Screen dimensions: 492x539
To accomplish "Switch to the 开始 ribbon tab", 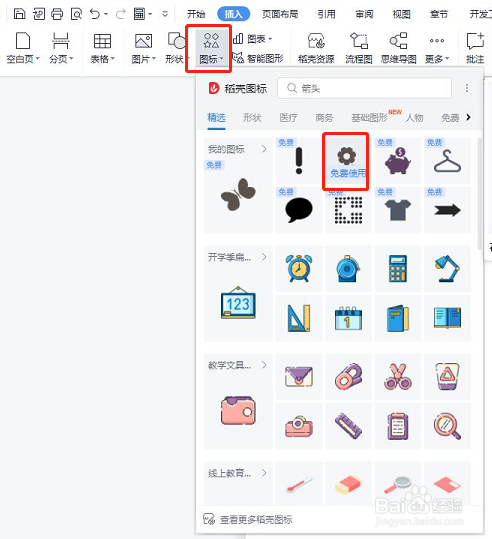I will click(x=196, y=14).
